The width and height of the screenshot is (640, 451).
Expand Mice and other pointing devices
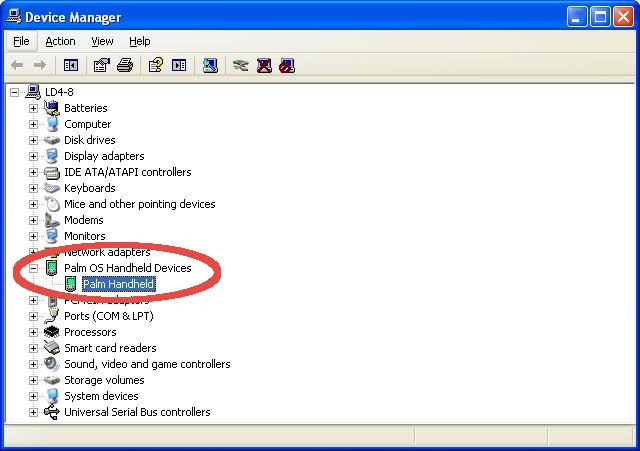33,204
